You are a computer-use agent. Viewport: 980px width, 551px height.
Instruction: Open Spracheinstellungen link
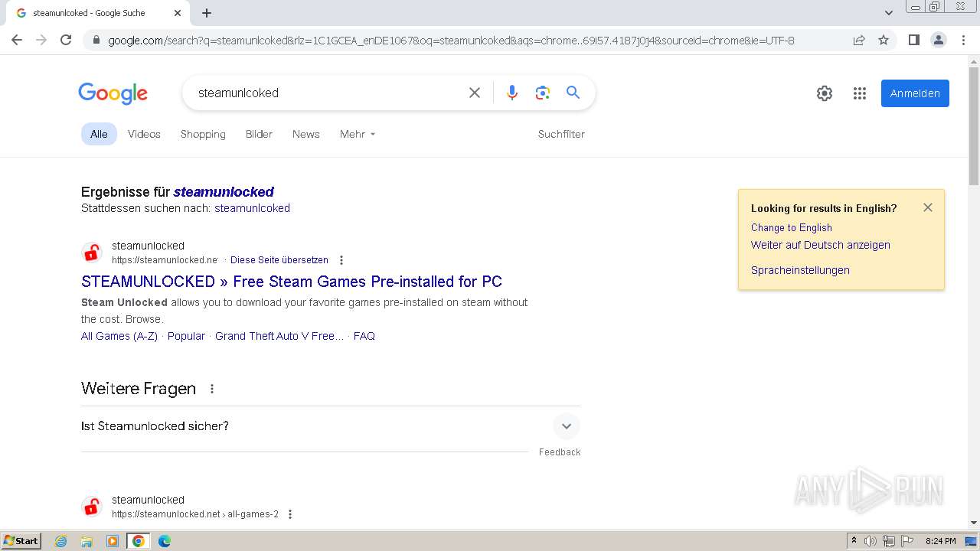pyautogui.click(x=800, y=270)
